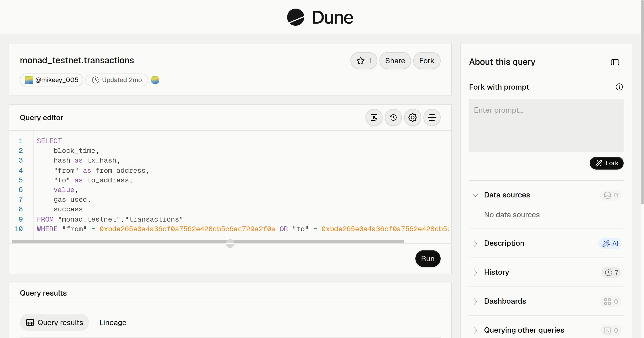Expand the History section
This screenshot has width=644, height=338.
coord(475,272)
